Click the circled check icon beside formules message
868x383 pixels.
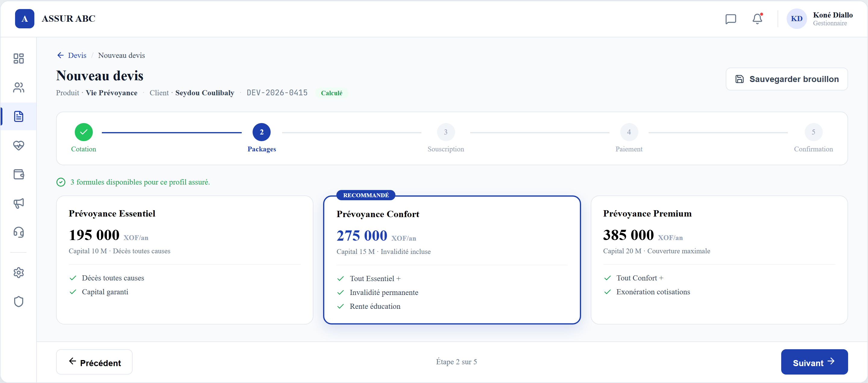pyautogui.click(x=61, y=182)
